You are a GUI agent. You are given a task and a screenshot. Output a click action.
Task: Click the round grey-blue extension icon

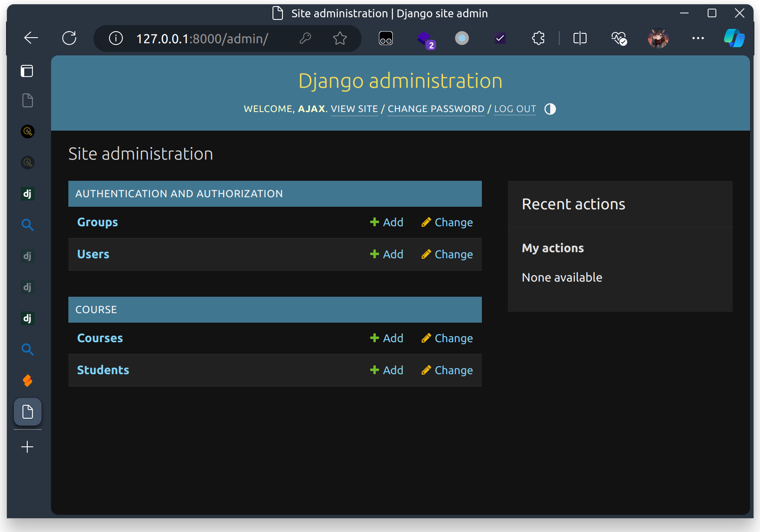pos(462,38)
